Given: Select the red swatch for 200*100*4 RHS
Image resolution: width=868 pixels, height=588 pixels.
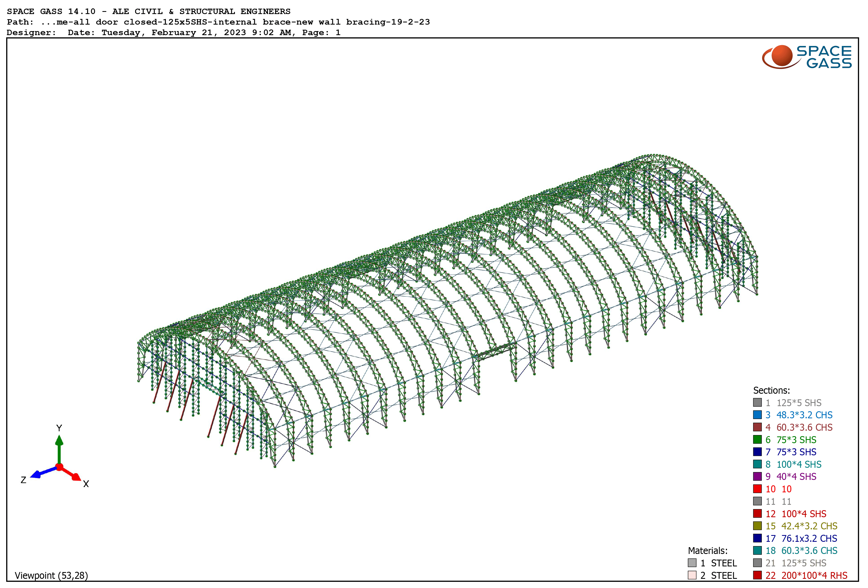Looking at the screenshot, I should [x=758, y=575].
